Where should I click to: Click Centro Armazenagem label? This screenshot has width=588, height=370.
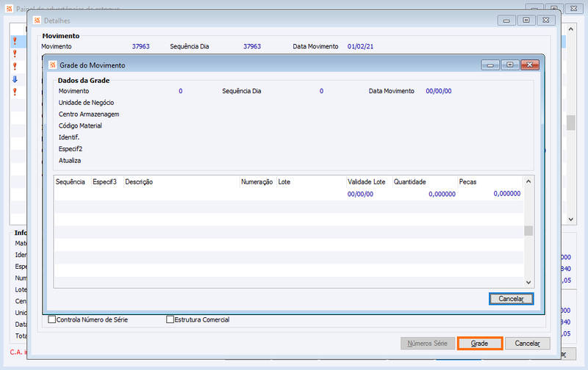coord(89,115)
